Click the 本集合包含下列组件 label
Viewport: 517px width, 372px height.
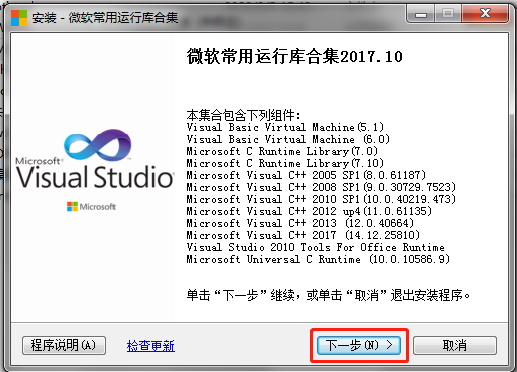coord(243,115)
